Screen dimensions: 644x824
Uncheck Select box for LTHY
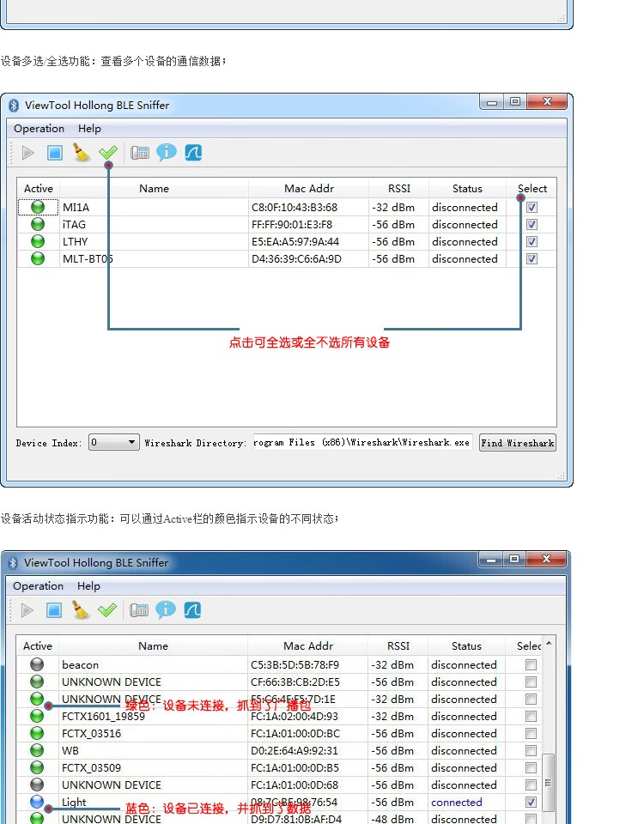(532, 242)
